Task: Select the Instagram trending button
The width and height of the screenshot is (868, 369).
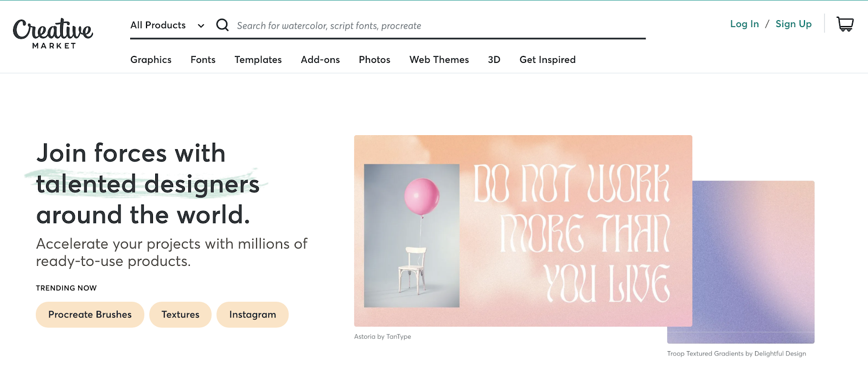Action: (252, 315)
